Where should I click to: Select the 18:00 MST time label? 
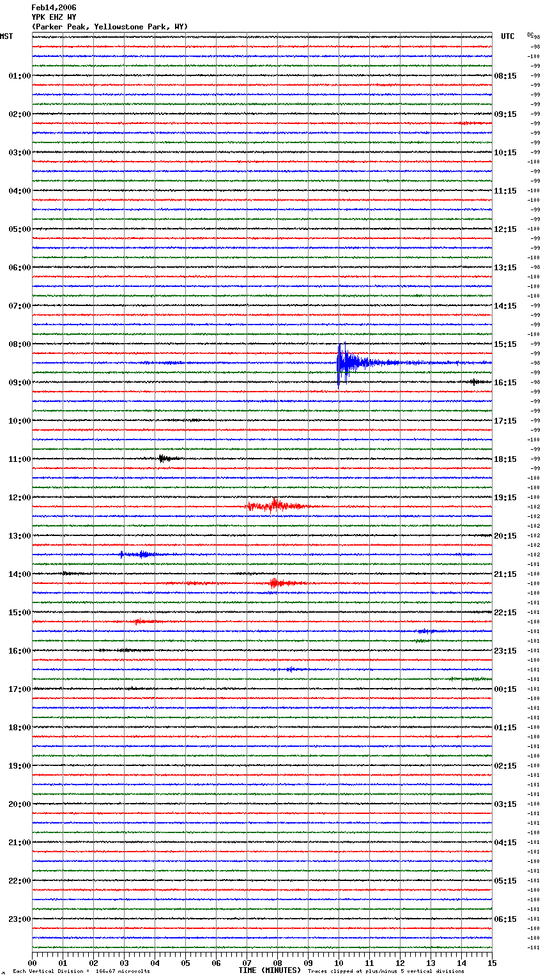[20, 728]
